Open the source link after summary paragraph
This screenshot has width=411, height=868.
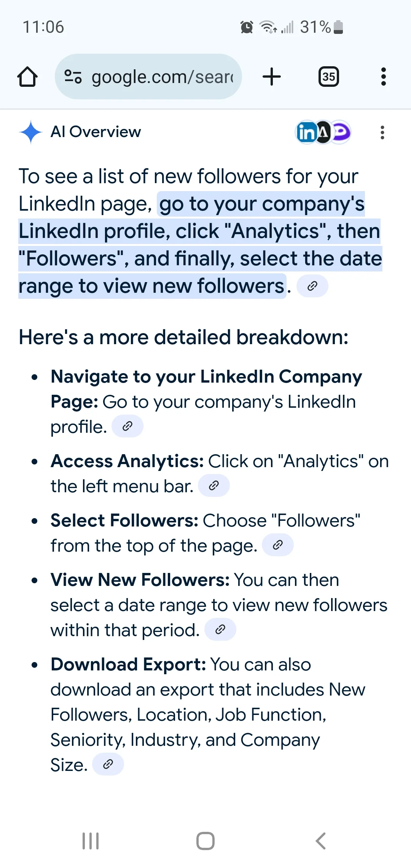(312, 286)
